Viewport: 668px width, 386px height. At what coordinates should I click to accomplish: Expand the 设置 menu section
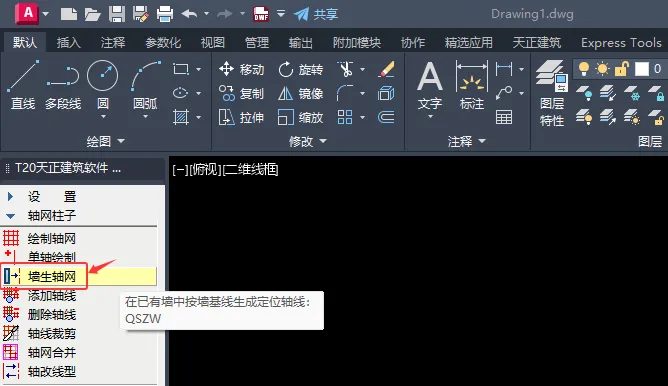10,196
